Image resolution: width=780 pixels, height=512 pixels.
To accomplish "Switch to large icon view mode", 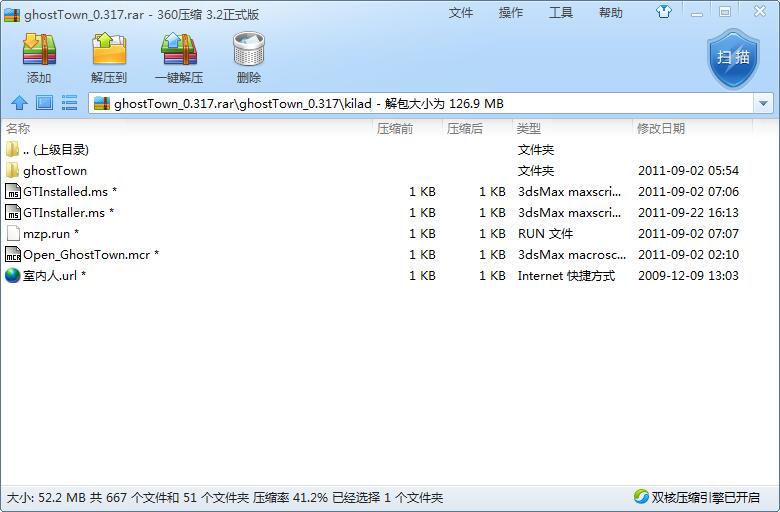I will [x=44, y=103].
